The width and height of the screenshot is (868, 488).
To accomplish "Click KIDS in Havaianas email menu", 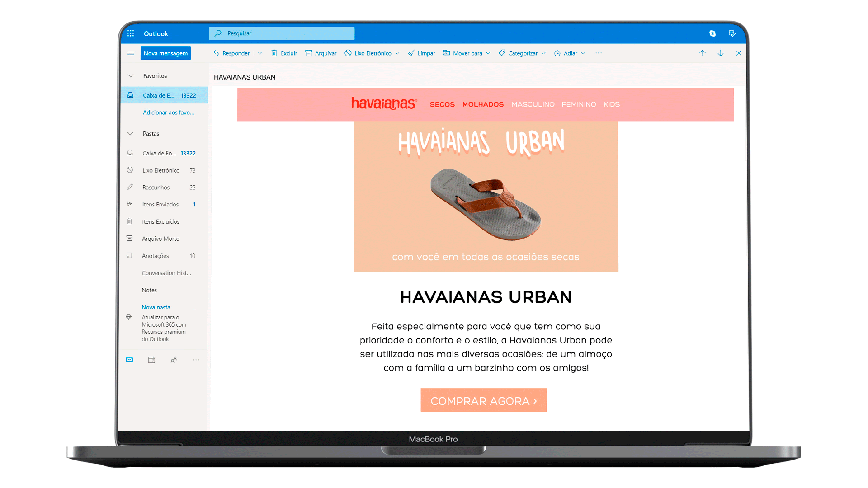I will 611,104.
